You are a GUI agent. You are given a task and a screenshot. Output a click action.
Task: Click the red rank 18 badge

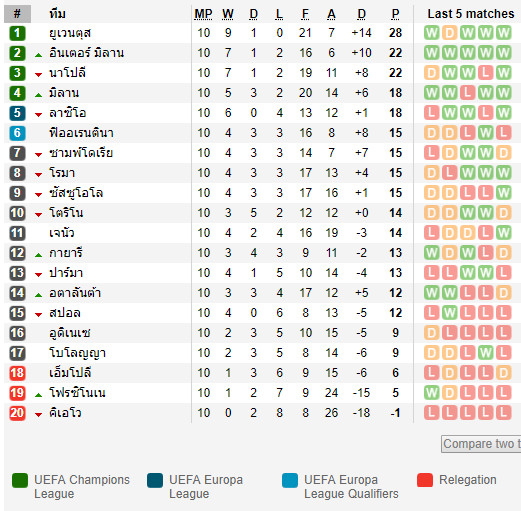click(x=17, y=373)
